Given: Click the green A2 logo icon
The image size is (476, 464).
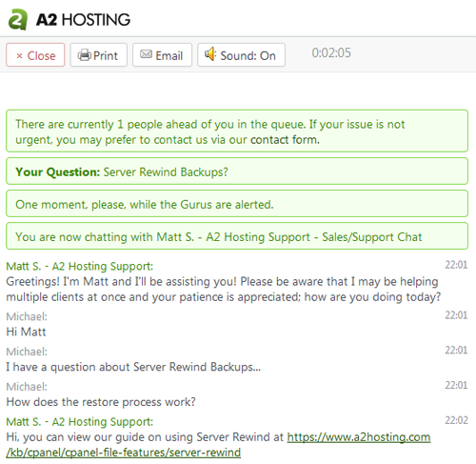Looking at the screenshot, I should click(18, 19).
